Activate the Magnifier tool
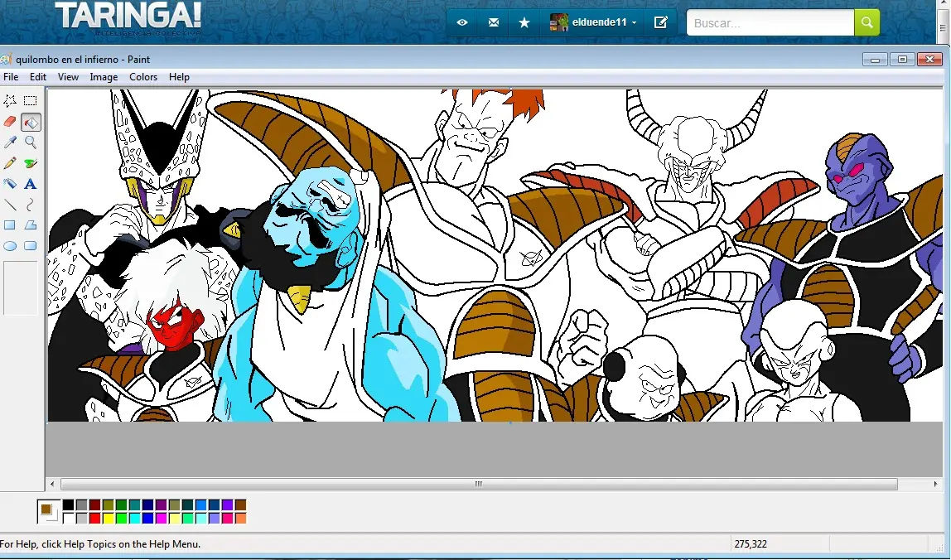Viewport: 951px width, 560px height. 31,142
